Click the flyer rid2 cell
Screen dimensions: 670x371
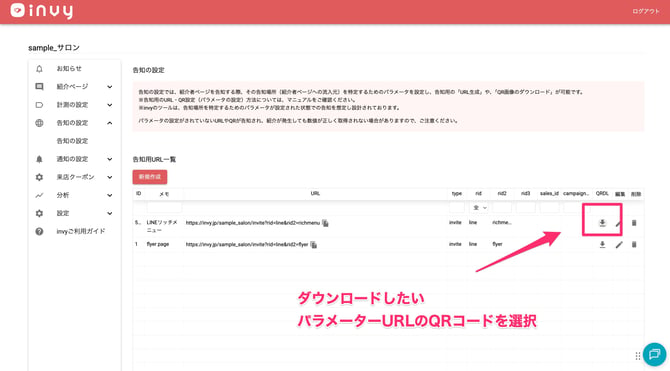(x=497, y=244)
